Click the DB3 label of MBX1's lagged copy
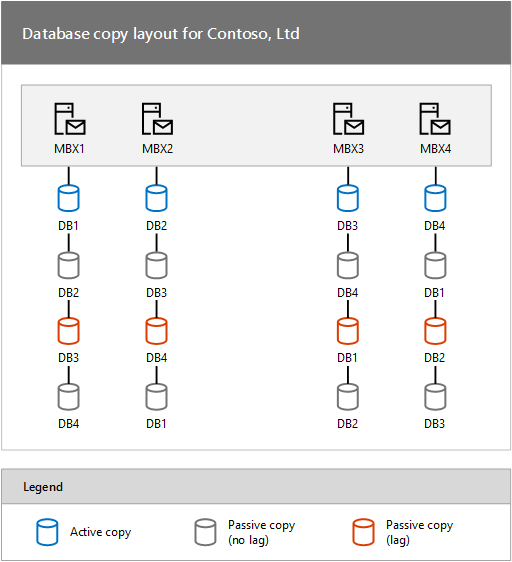The width and height of the screenshot is (512, 562). [68, 358]
